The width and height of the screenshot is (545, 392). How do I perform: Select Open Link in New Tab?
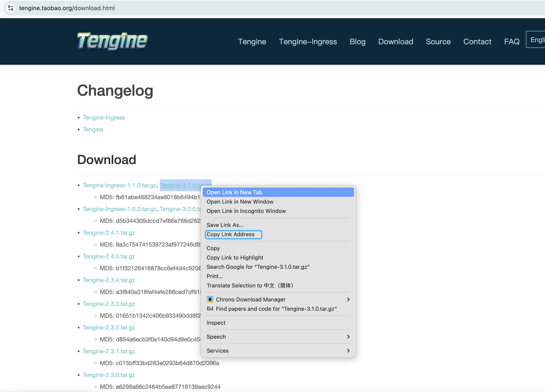[x=234, y=192]
